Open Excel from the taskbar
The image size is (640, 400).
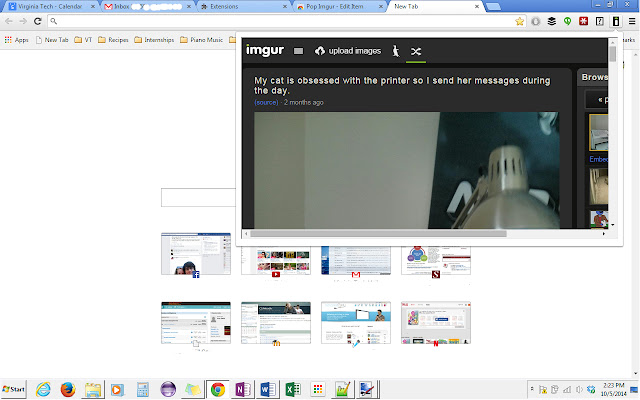click(293, 389)
